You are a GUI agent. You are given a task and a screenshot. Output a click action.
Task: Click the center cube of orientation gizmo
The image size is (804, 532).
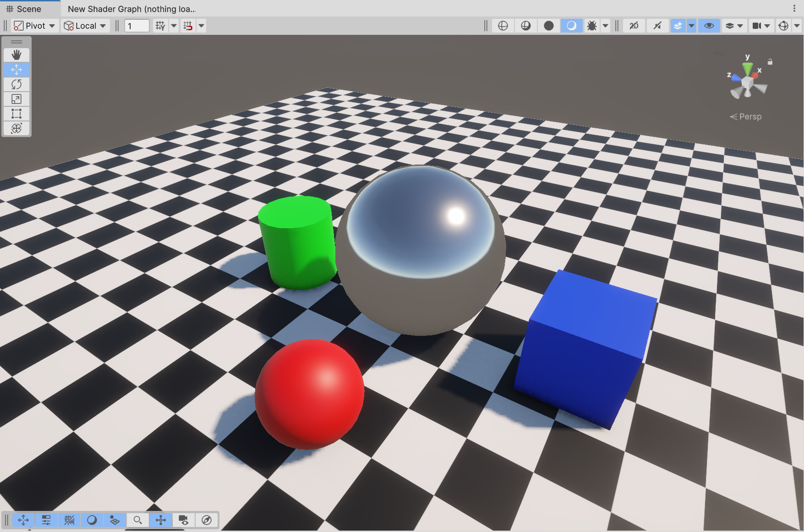point(748,83)
